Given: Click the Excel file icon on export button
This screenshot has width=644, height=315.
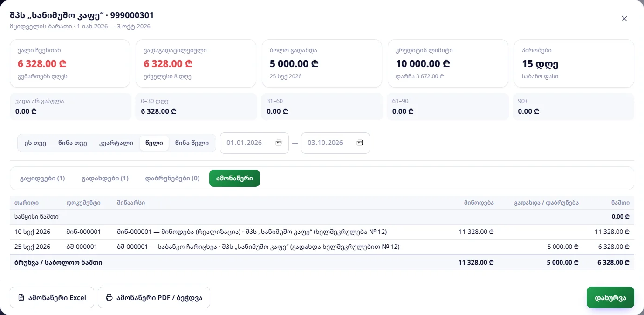Looking at the screenshot, I should point(21,297).
